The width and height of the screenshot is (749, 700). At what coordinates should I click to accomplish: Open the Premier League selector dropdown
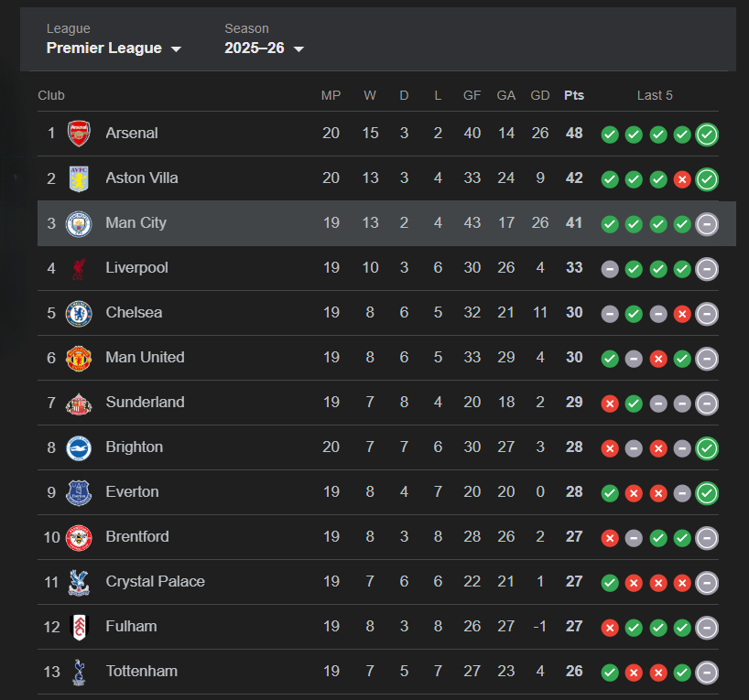coord(114,48)
